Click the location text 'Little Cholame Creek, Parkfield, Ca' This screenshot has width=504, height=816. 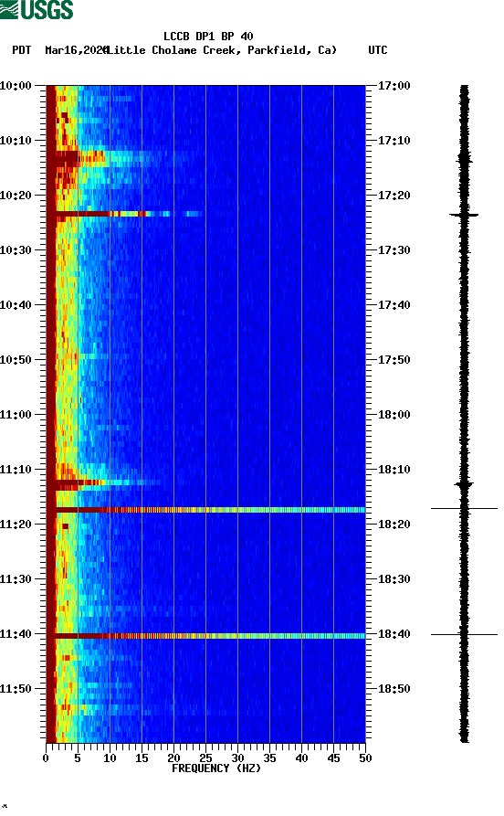pyautogui.click(x=222, y=50)
